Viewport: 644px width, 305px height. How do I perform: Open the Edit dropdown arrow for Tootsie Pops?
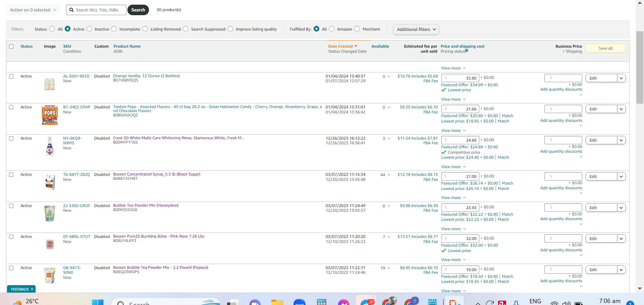tap(622, 109)
